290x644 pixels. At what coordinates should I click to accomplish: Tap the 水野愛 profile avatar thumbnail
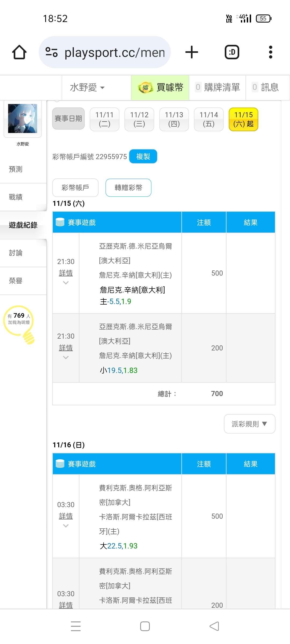[x=23, y=119]
